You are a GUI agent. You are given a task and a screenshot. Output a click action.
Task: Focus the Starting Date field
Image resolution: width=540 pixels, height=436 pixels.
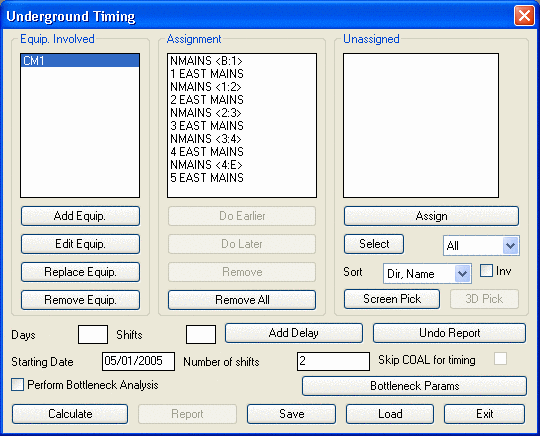[x=138, y=361]
